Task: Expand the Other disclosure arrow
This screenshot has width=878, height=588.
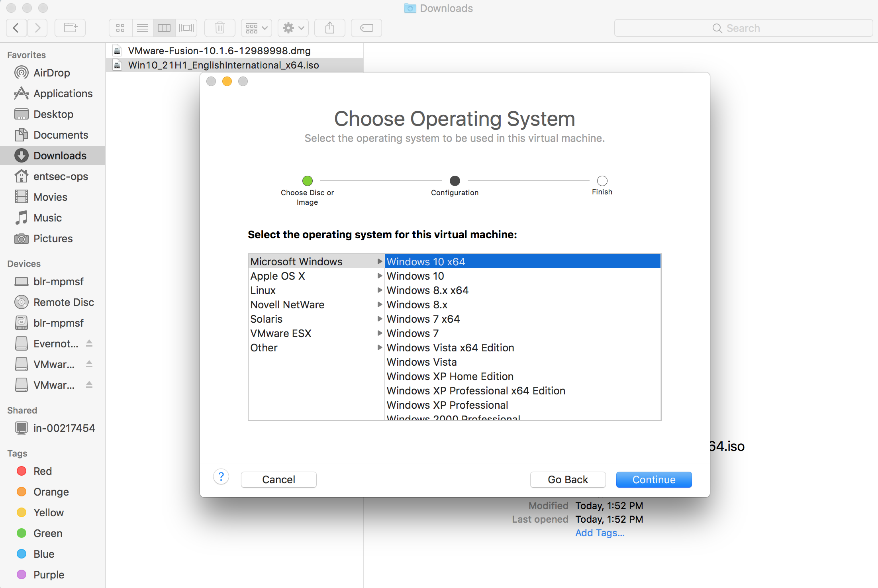Action: click(380, 347)
